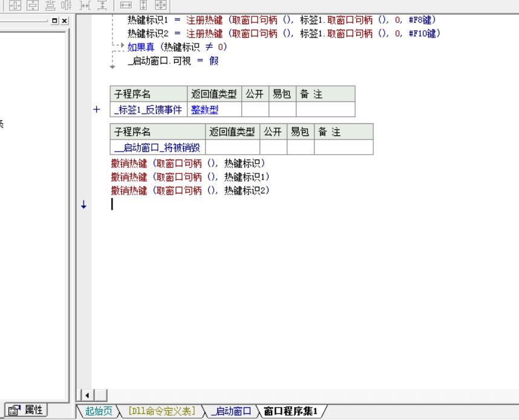The height and width of the screenshot is (420, 519).
Task: Click the line 撤销热键 ... 热键标识2)
Action: [x=191, y=190]
